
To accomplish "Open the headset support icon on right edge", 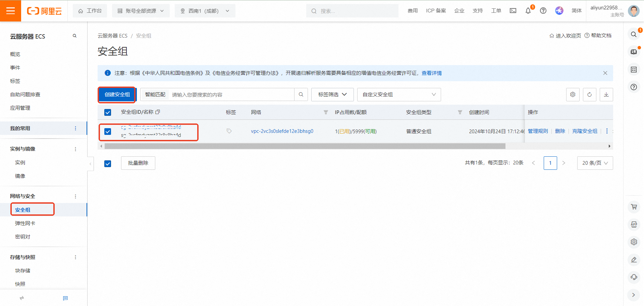I will click(634, 277).
